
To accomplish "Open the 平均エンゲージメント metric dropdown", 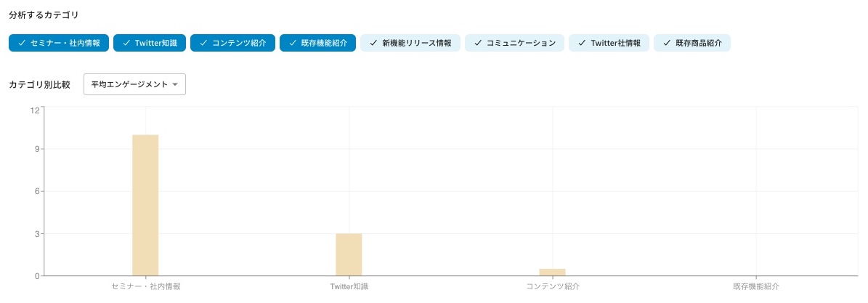I will (x=134, y=84).
